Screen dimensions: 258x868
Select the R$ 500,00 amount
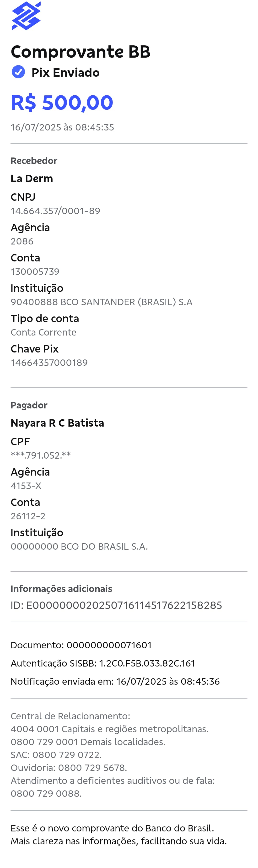pos(62,102)
